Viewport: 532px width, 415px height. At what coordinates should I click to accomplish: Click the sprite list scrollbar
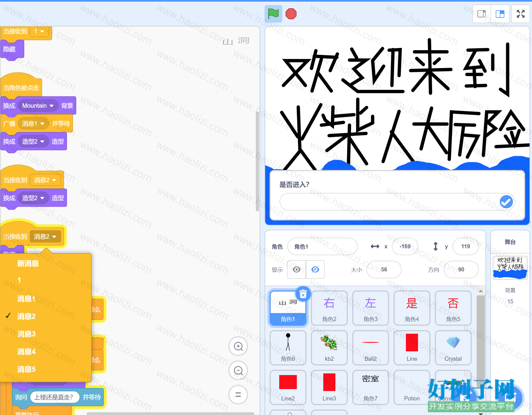coord(481,339)
